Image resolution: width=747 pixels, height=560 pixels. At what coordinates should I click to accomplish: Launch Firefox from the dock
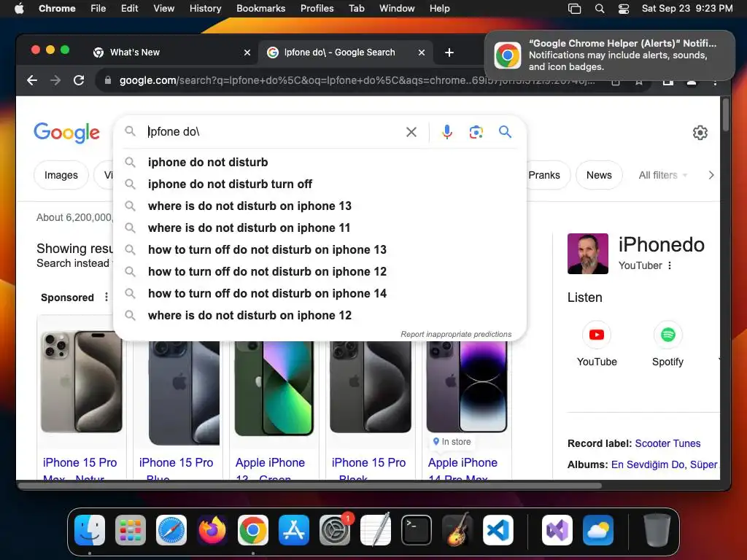coord(212,530)
